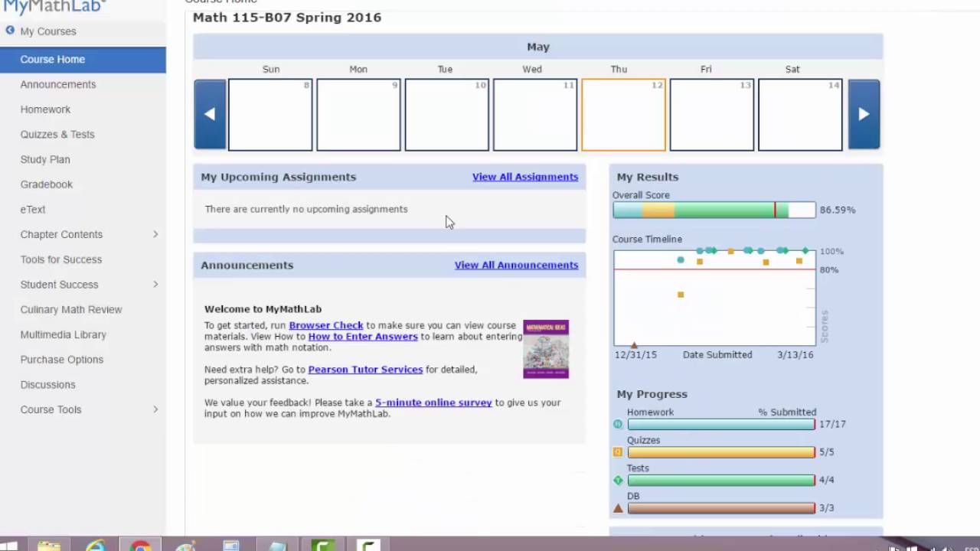
Task: Open the 5-minute online survey link
Action: coord(433,403)
